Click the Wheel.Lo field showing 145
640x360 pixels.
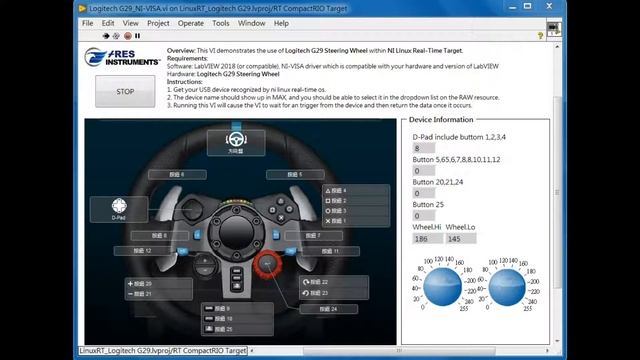point(461,238)
